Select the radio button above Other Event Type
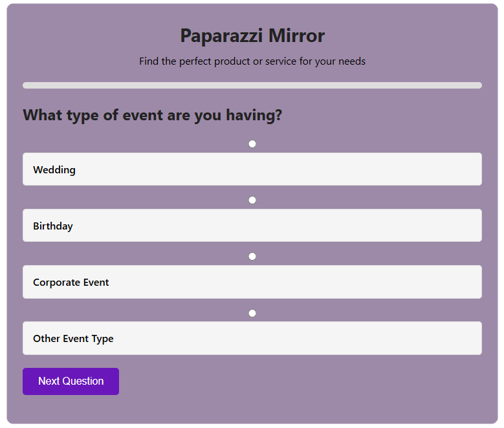Screen dimensions: 504x428 point(252,313)
